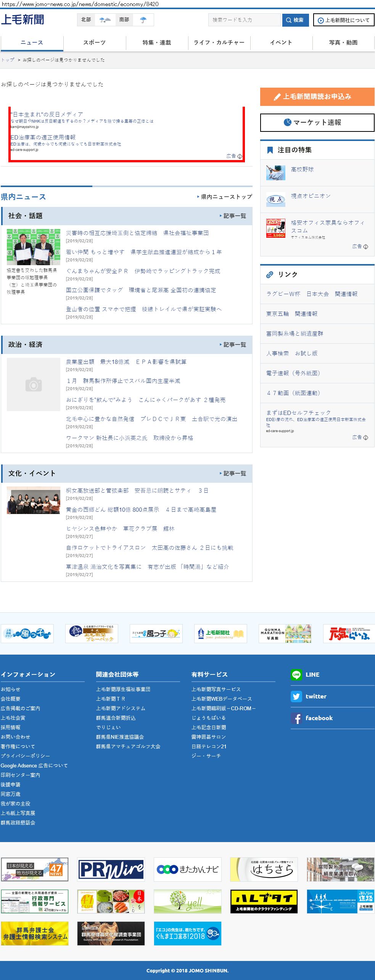Open the 高校野球 feature thumbnail
The height and width of the screenshot is (980, 375).
(x=275, y=173)
